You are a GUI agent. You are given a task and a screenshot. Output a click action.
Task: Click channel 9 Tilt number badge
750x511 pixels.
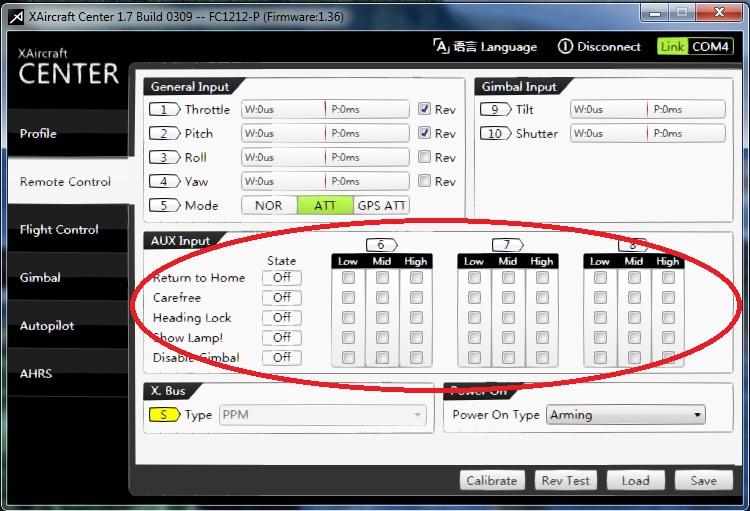[495, 109]
